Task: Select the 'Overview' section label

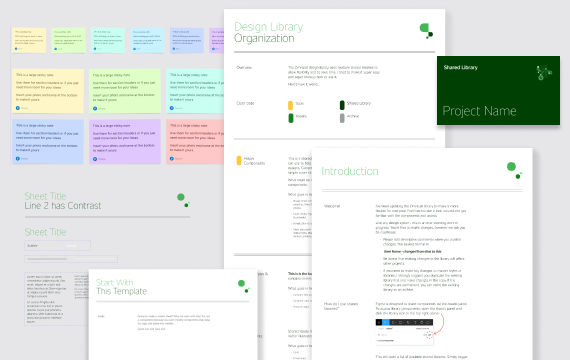Action: pos(244,68)
